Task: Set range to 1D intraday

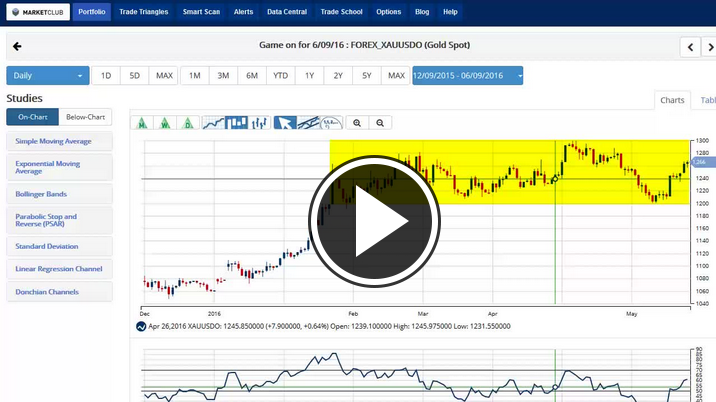Action: pyautogui.click(x=106, y=76)
